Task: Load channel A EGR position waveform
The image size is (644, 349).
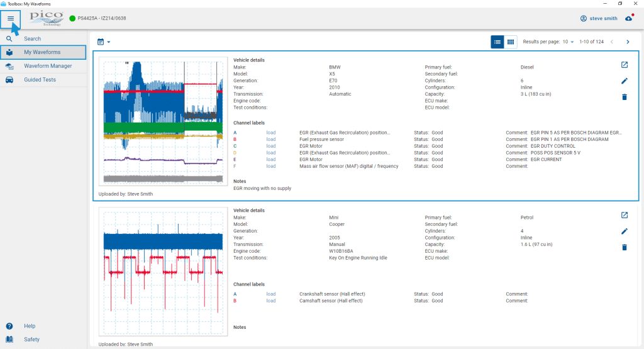Action: [x=270, y=133]
